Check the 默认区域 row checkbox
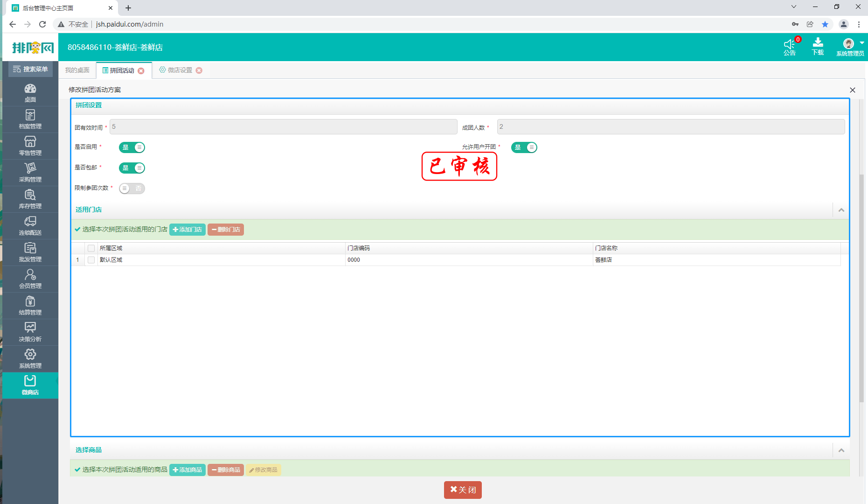 click(91, 260)
